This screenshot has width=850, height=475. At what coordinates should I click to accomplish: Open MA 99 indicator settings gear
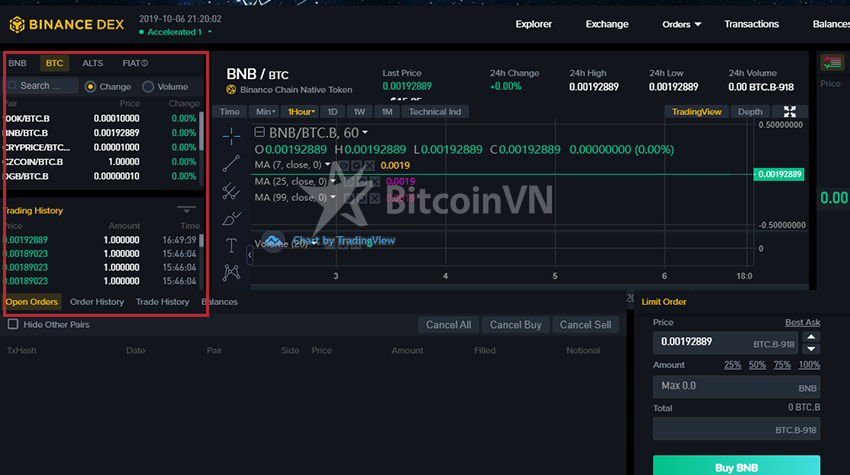[x=362, y=198]
